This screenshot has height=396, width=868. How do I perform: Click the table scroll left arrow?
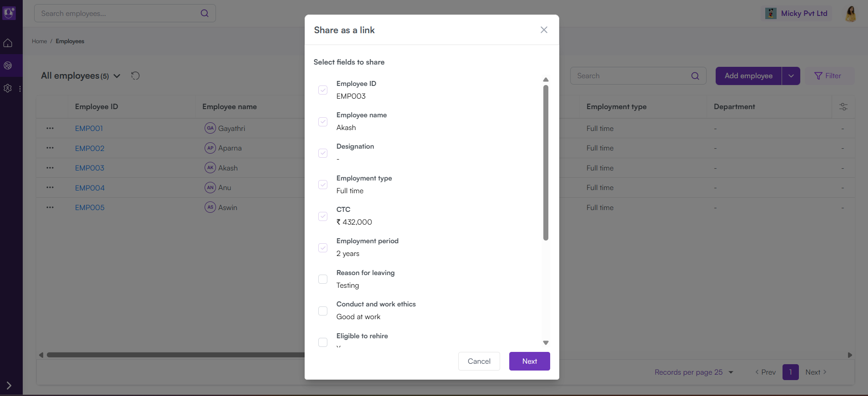click(x=41, y=355)
